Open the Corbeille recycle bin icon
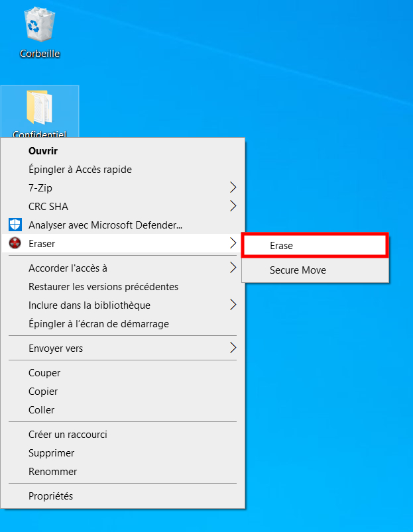Image resolution: width=413 pixels, height=532 pixels. tap(40, 25)
